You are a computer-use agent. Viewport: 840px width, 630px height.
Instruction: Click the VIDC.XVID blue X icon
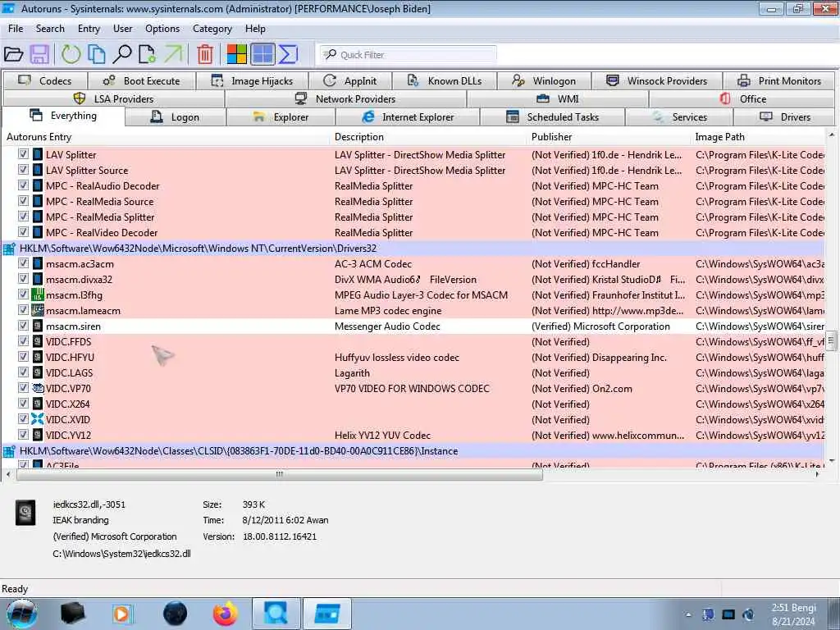[38, 419]
